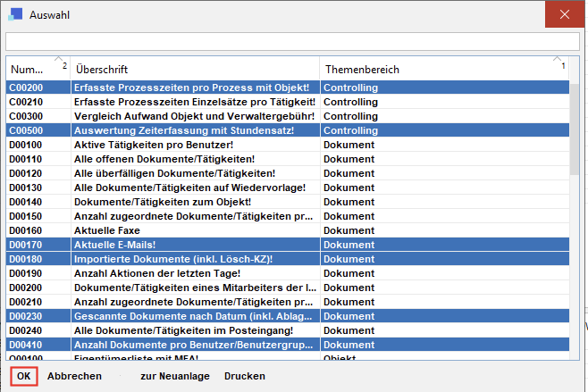Image resolution: width=588 pixels, height=392 pixels.
Task: Select row D00100 Aktive Tätigkeiten pro Benutzer
Action: pyautogui.click(x=194, y=145)
